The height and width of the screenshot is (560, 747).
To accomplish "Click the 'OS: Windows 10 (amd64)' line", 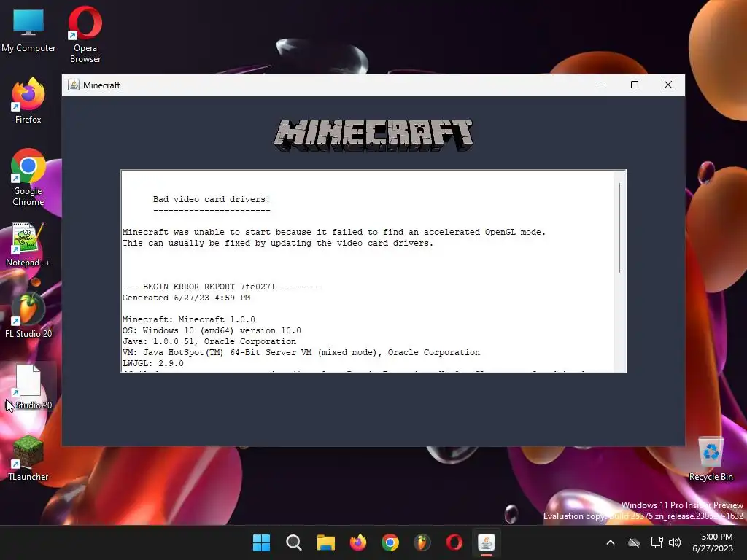I will pos(212,330).
